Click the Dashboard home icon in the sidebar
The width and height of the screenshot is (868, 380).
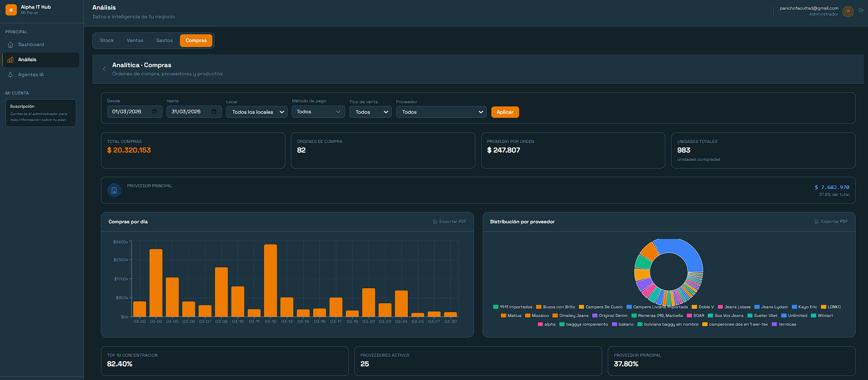coord(11,45)
